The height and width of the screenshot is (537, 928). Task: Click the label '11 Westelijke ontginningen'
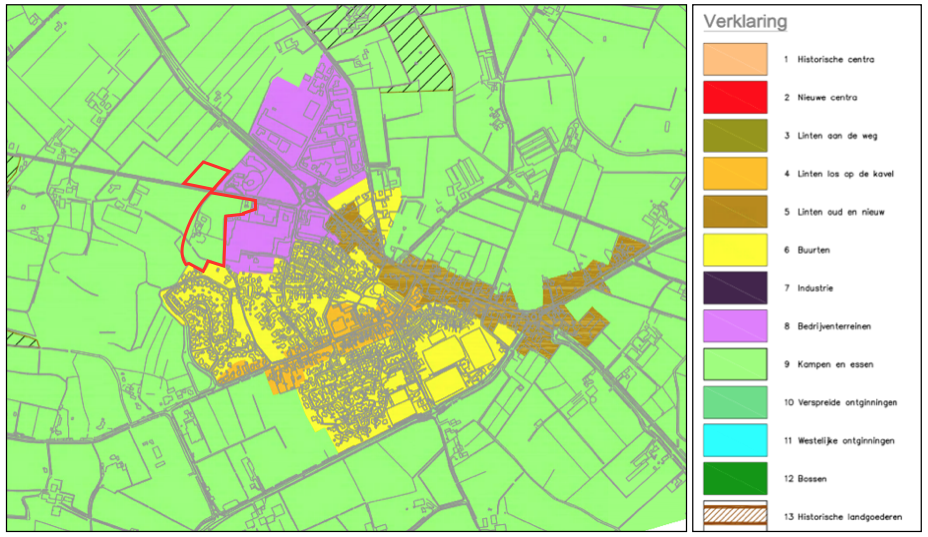coord(839,440)
